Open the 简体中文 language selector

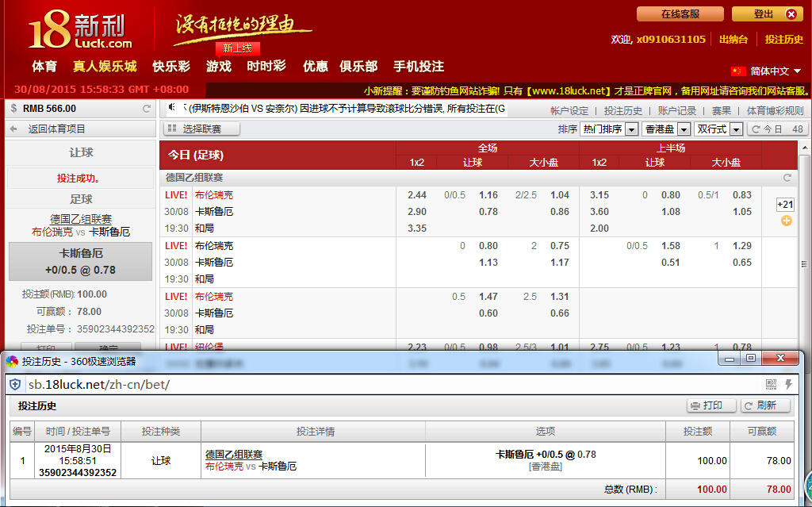click(767, 71)
